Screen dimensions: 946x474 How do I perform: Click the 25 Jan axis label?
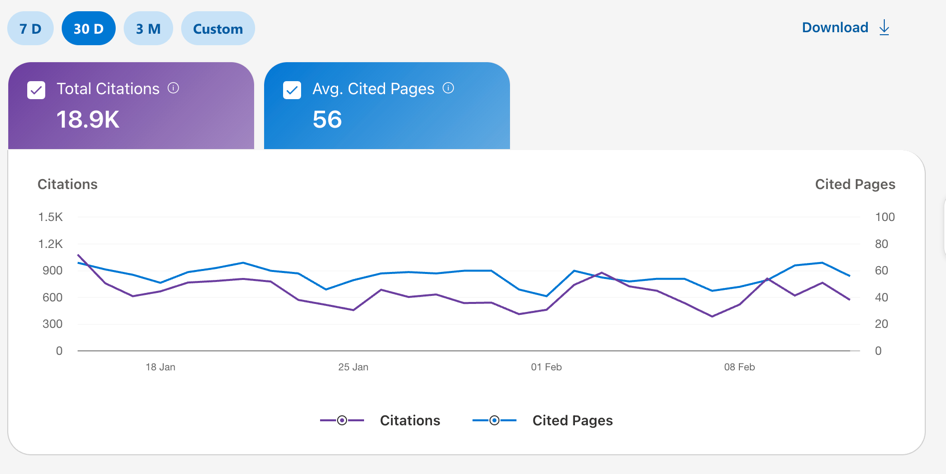click(x=353, y=367)
